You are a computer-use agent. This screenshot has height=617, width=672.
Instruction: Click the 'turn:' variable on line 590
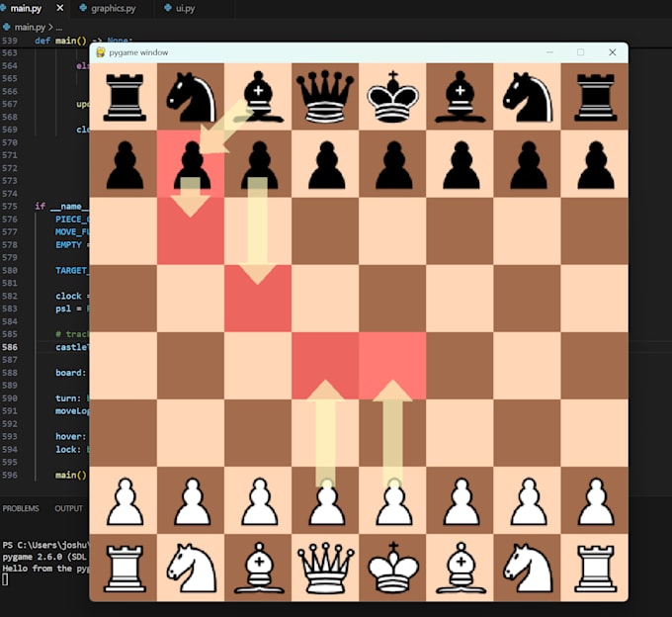click(x=68, y=398)
